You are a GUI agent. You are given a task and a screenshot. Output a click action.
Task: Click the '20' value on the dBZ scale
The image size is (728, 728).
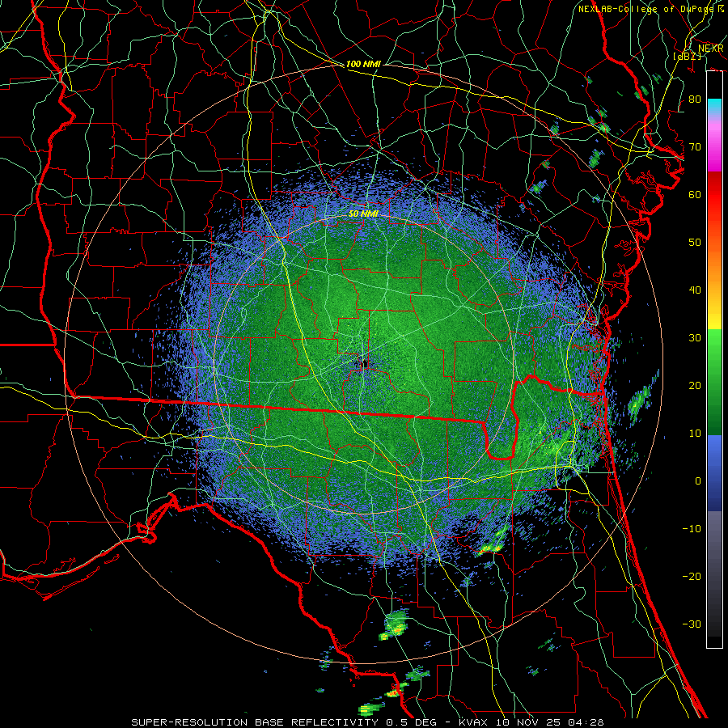[x=695, y=385]
